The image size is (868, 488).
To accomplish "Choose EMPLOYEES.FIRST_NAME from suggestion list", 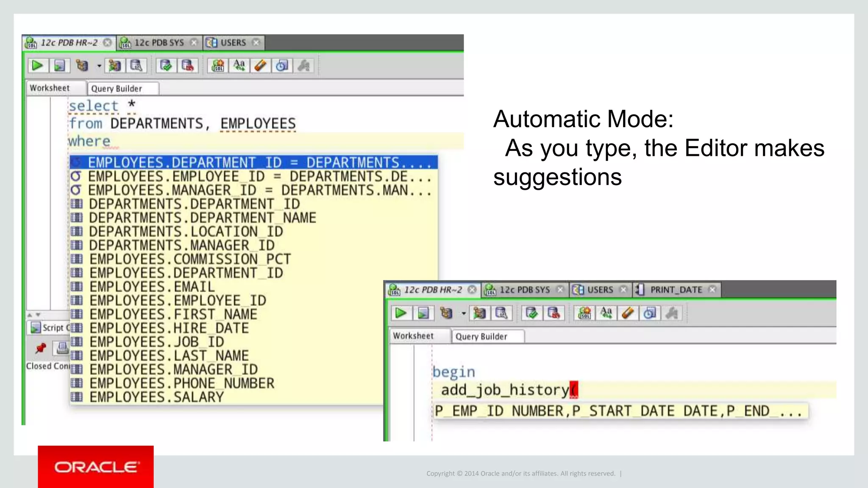I will pyautogui.click(x=227, y=314).
